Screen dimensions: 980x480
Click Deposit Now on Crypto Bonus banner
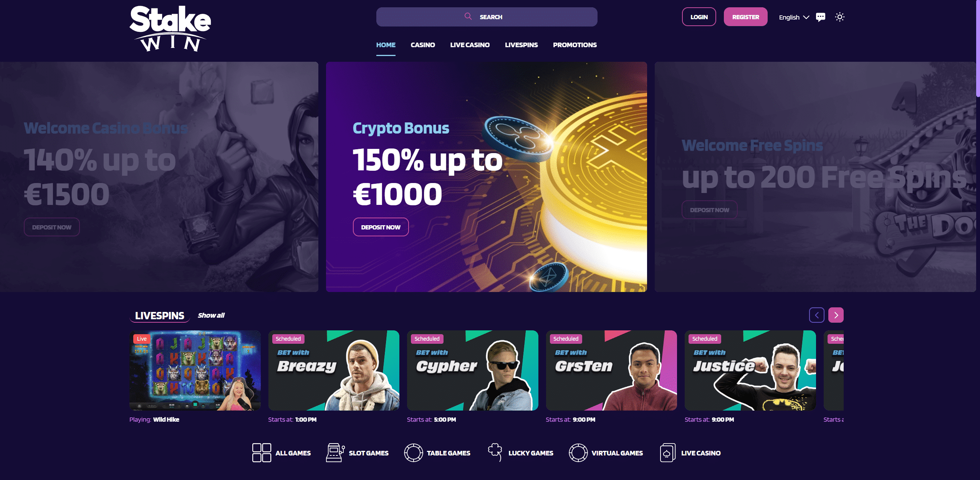(381, 227)
